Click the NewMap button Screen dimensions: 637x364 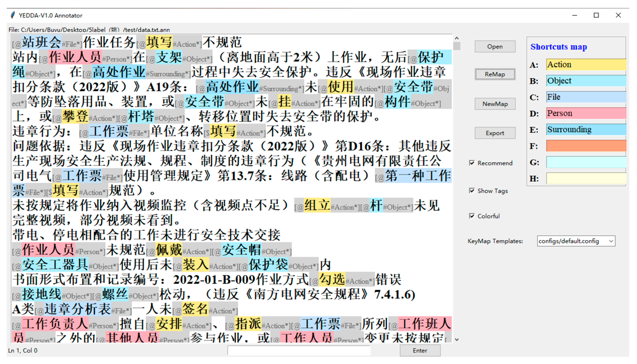495,104
